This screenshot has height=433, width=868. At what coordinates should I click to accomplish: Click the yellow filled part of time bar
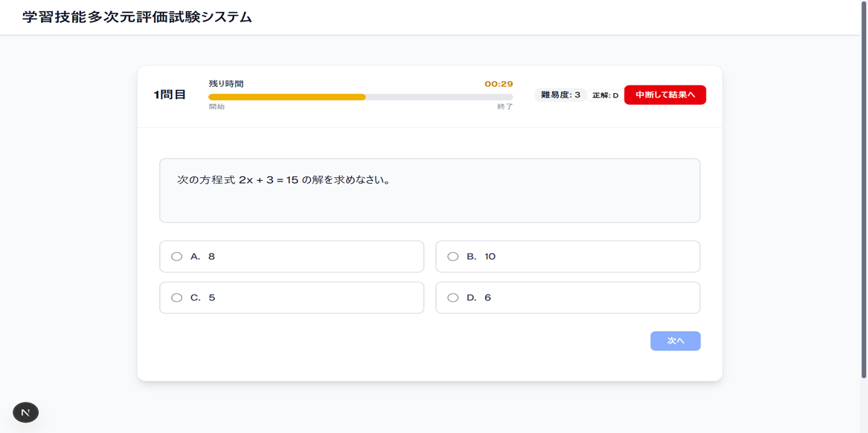click(286, 97)
